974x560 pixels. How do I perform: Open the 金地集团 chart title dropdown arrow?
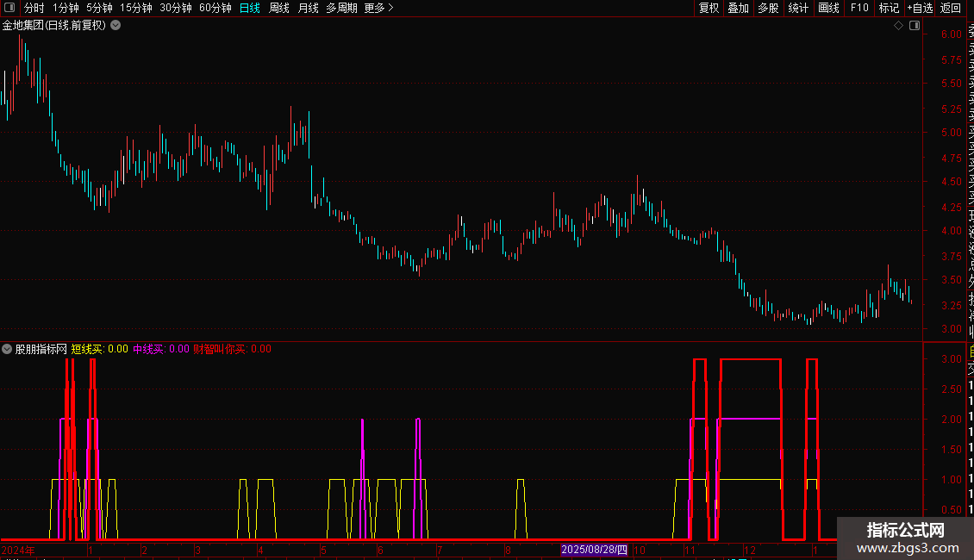tap(116, 26)
